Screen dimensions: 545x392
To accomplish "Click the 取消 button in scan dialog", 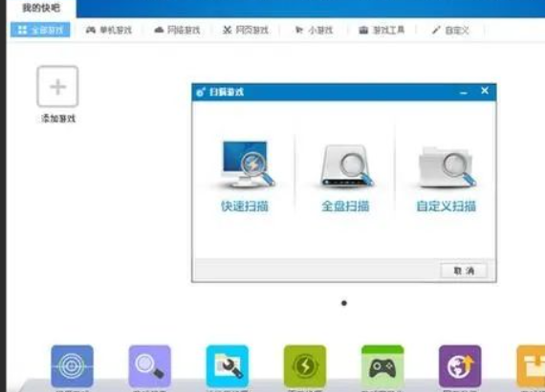I will (x=464, y=271).
